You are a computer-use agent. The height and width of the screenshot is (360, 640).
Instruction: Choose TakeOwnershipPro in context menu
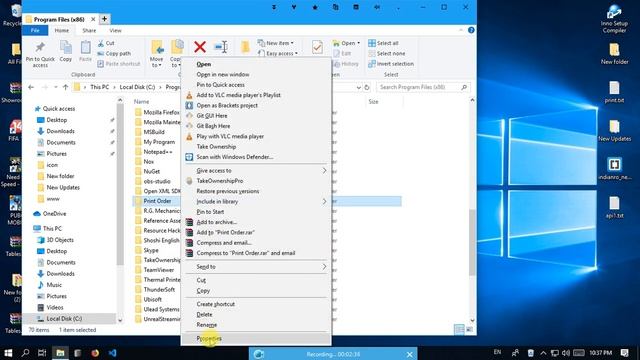[x=256, y=181]
